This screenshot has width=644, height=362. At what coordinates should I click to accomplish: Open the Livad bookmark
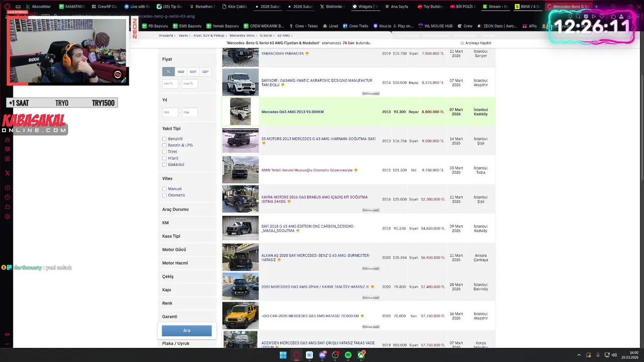point(330,26)
